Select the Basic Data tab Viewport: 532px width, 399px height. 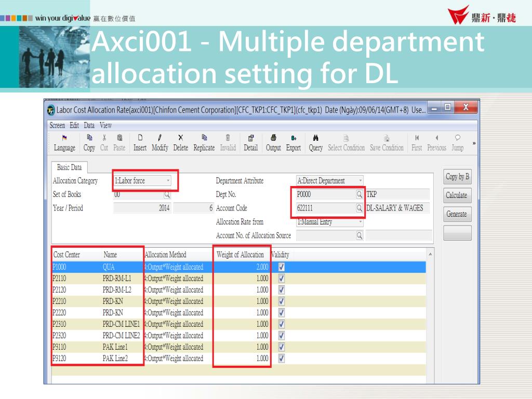pyautogui.click(x=69, y=167)
